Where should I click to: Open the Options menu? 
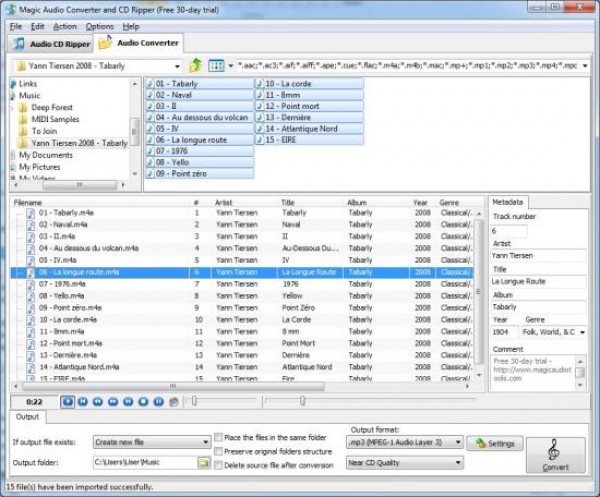(99, 26)
